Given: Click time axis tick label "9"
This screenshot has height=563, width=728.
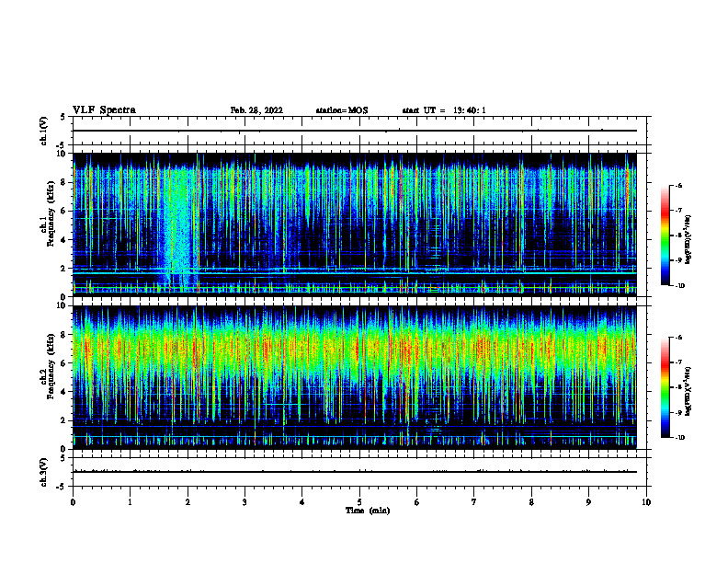Looking at the screenshot, I should coord(588,502).
